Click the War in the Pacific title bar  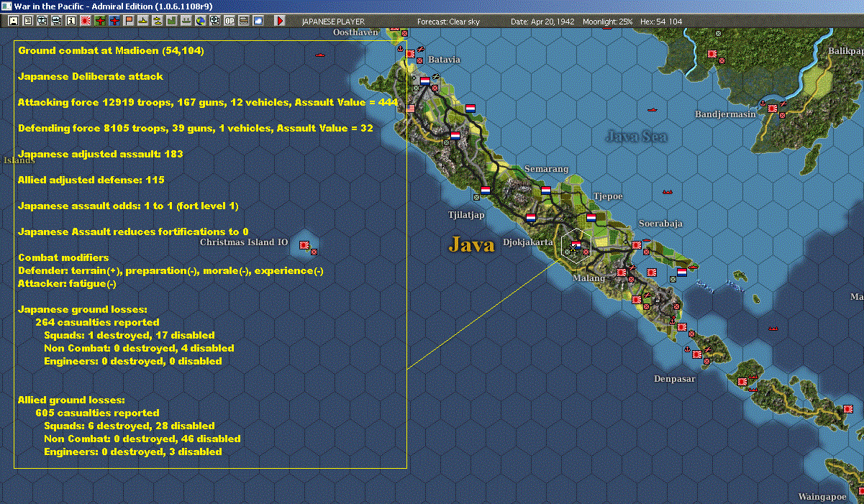(432, 6)
